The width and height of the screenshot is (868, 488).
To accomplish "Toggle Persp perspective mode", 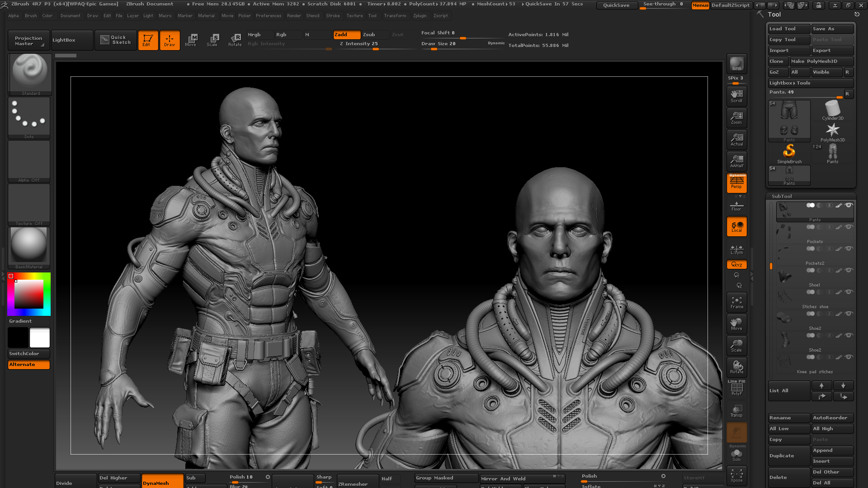I will pyautogui.click(x=736, y=183).
